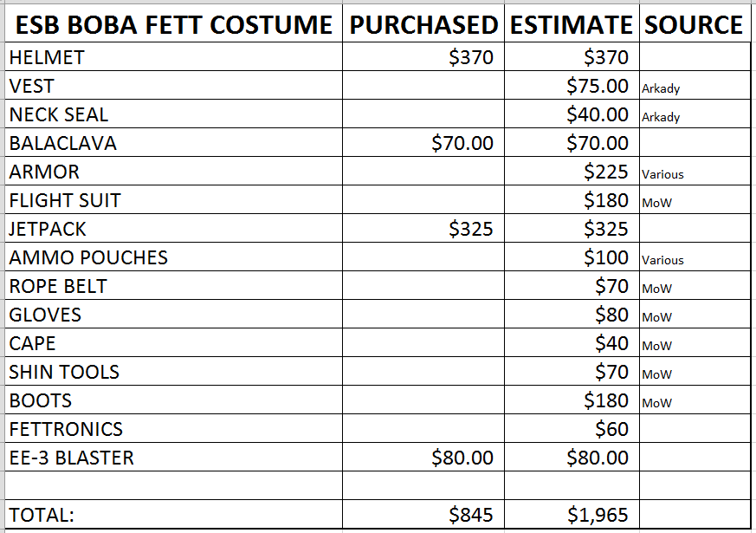Click the GLOVES row label cell

173,314
